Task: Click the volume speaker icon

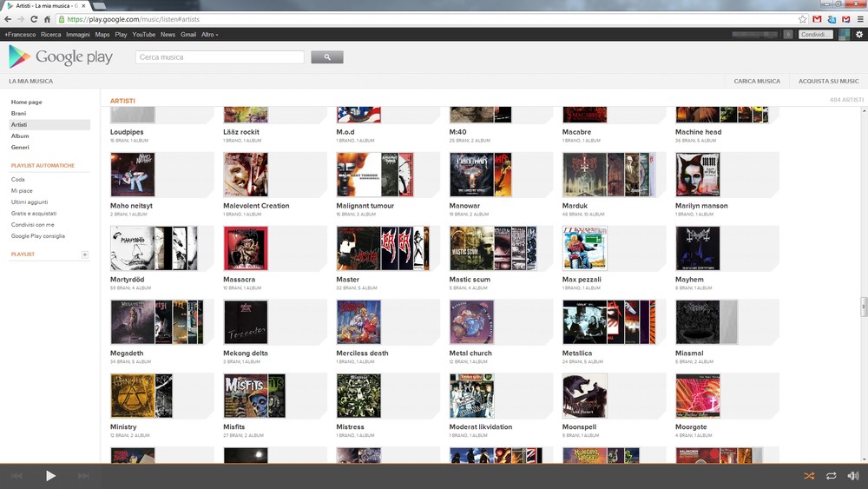Action: point(853,476)
